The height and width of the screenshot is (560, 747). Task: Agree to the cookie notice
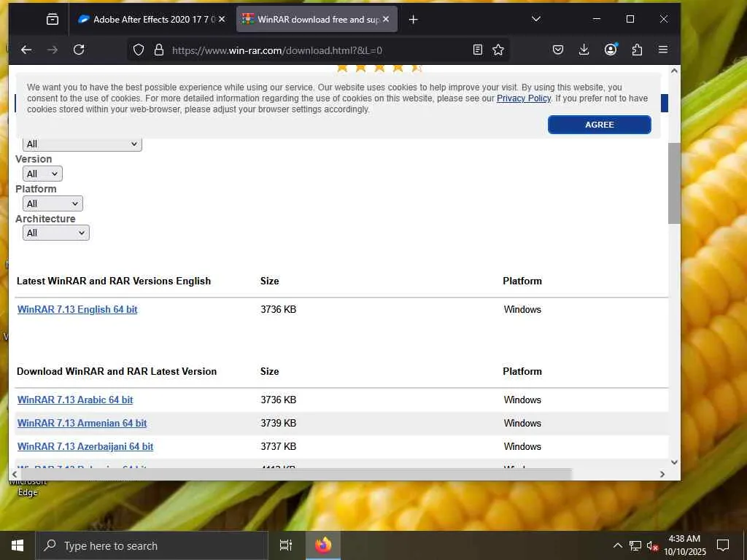coord(600,124)
